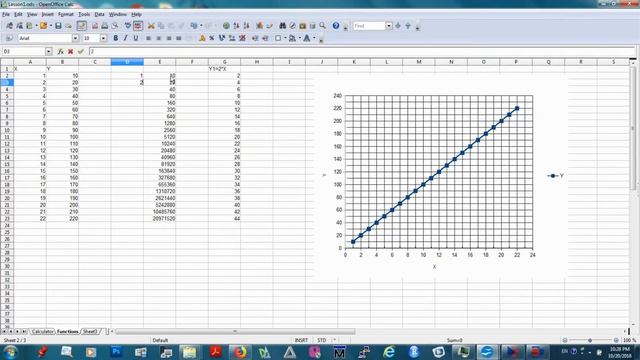
Task: Toggle STD selection mode in status bar
Action: pos(322,340)
